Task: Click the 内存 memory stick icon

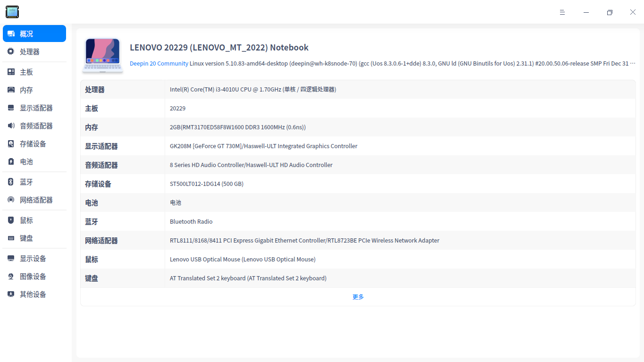Action: tap(11, 90)
